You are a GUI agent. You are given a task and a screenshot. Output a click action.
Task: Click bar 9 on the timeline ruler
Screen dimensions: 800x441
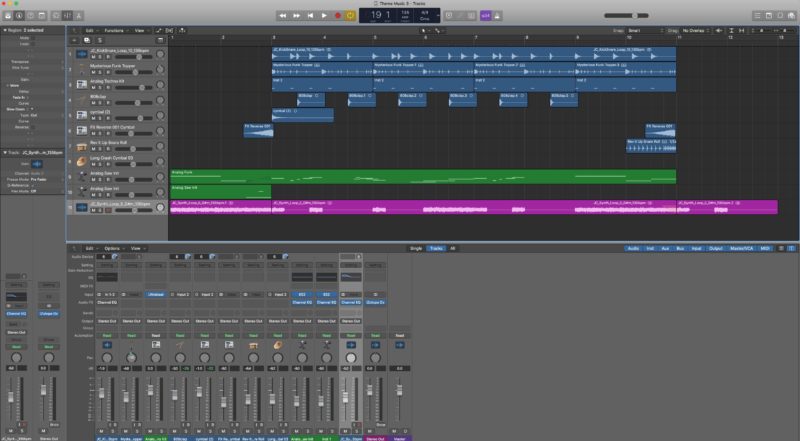point(578,37)
